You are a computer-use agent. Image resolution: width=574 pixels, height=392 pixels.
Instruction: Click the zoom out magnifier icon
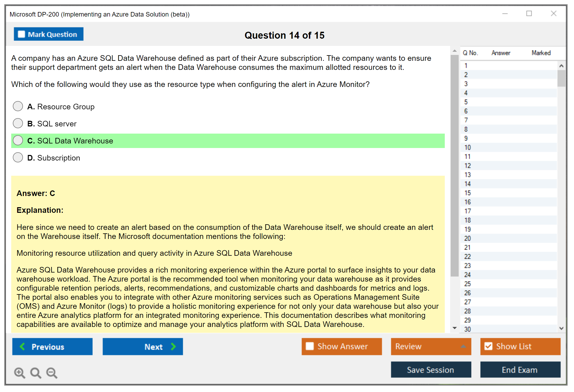click(x=52, y=373)
